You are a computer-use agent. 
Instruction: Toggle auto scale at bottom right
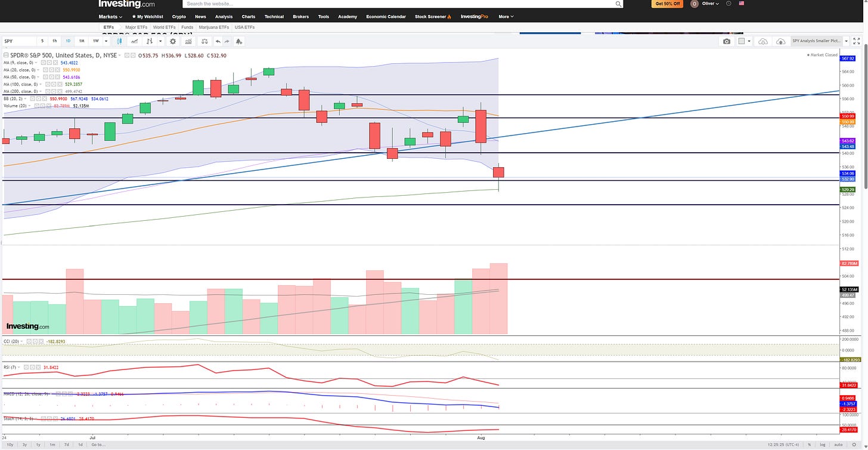point(839,445)
